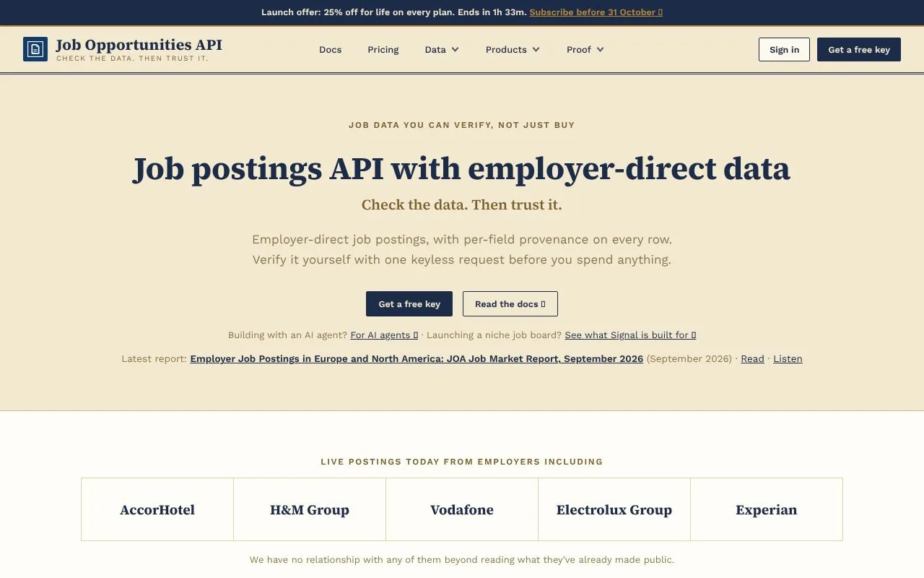The image size is (924, 578).
Task: Click the Job Opportunities API document logo icon
Action: pyautogui.click(x=35, y=49)
